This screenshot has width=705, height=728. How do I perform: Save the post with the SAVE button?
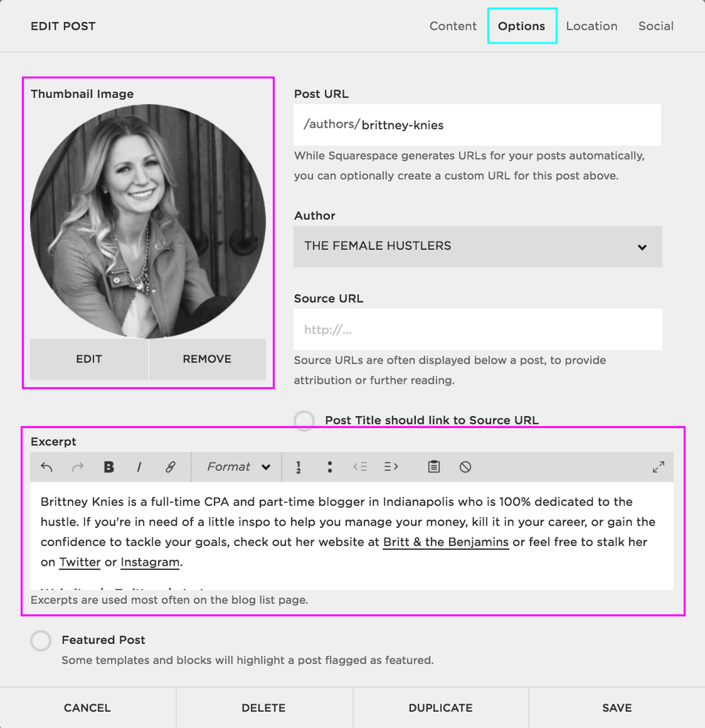click(x=616, y=708)
